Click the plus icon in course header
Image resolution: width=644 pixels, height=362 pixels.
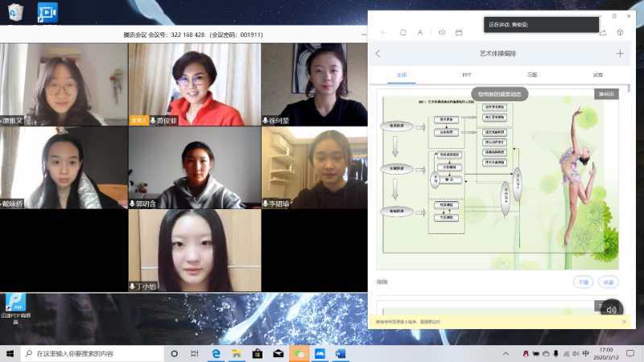tap(619, 54)
